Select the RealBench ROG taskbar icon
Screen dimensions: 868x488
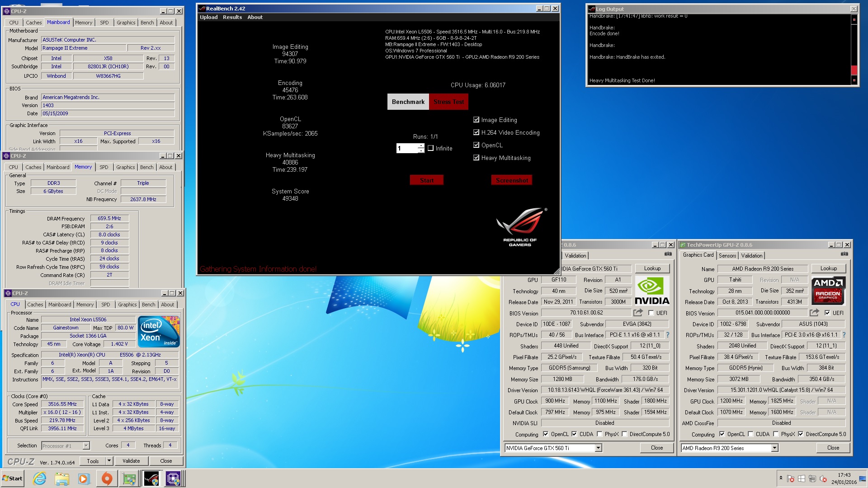(x=151, y=479)
